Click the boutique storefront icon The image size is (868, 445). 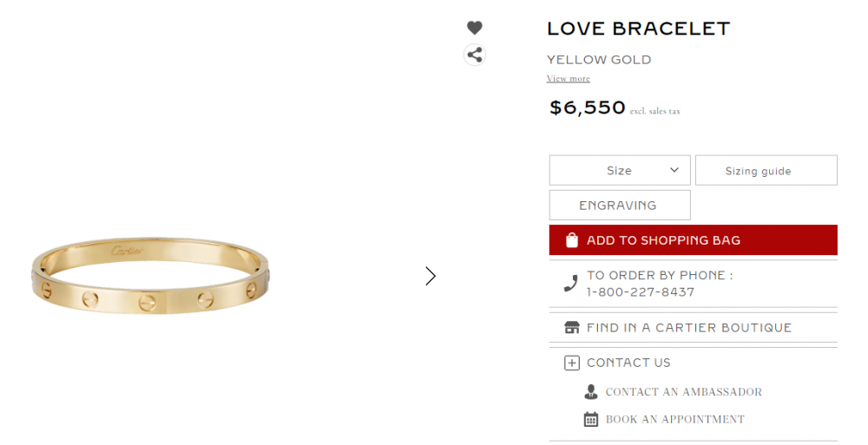[x=571, y=328]
